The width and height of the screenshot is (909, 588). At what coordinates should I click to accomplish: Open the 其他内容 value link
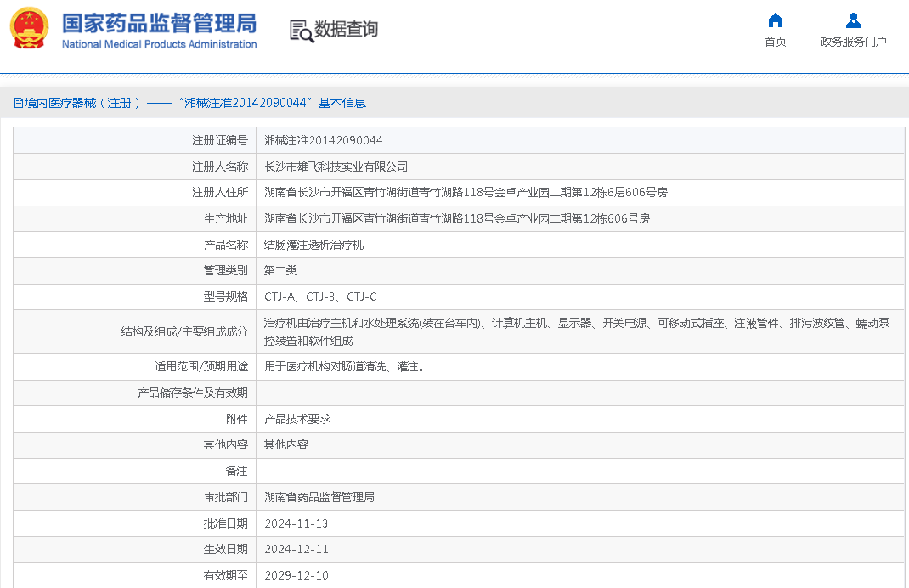click(286, 444)
